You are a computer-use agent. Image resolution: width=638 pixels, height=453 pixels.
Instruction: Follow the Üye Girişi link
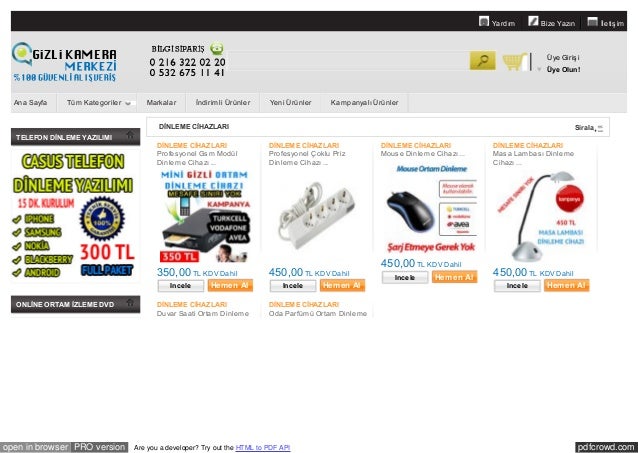click(563, 57)
